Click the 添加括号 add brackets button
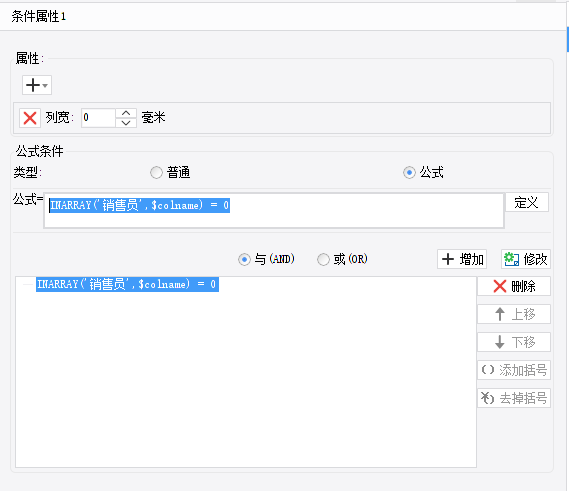Screen dimensions: 569x491 click(514, 370)
